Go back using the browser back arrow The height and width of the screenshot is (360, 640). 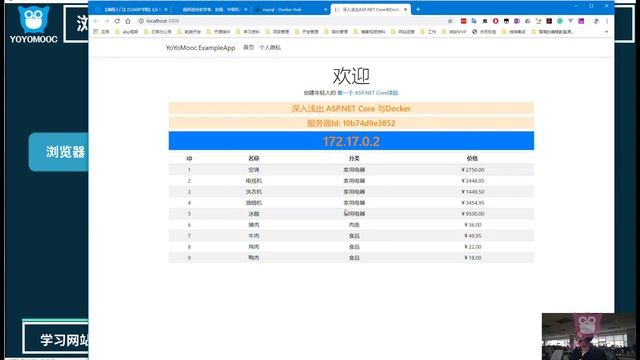[96, 21]
